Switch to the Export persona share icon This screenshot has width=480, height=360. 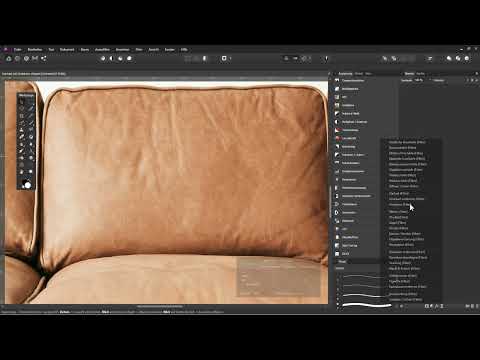pos(44,59)
